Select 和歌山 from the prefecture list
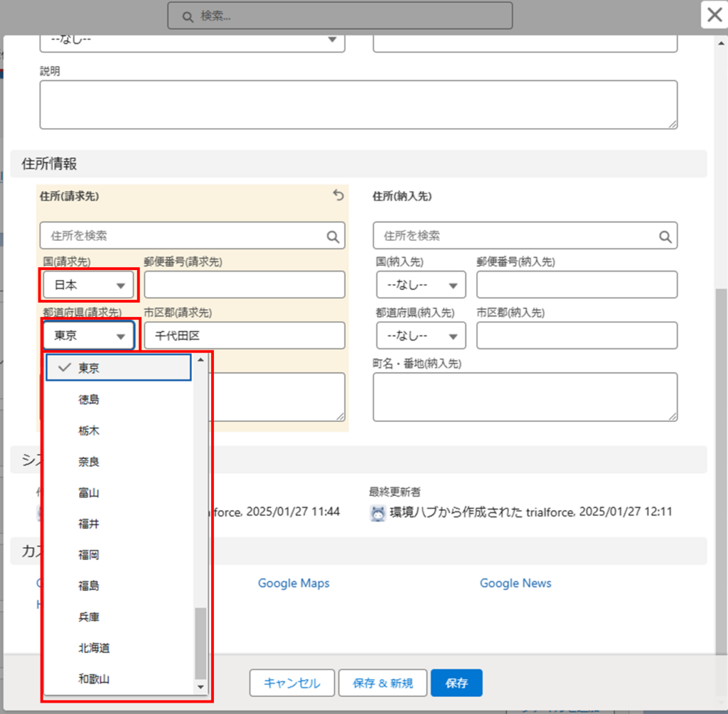 point(94,679)
